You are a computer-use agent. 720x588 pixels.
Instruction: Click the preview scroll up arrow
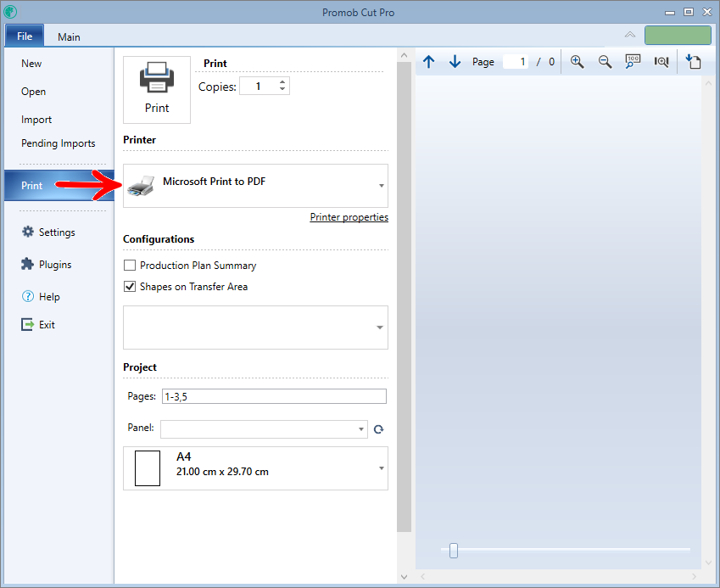pyautogui.click(x=708, y=83)
